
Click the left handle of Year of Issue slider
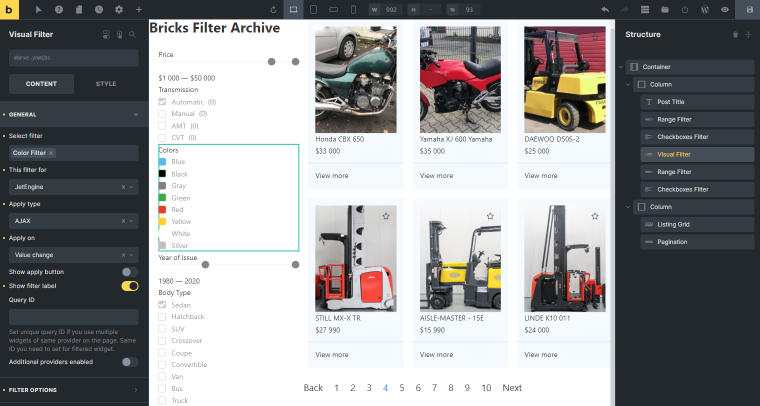click(205, 265)
